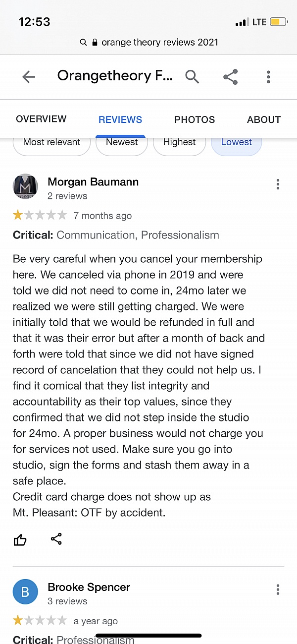This screenshot has width=297, height=644.
Task: Open the header three-dot overflow menu
Action: coord(268,77)
